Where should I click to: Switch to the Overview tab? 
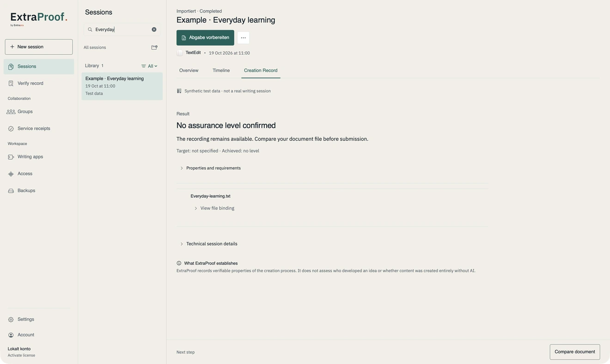tap(189, 71)
